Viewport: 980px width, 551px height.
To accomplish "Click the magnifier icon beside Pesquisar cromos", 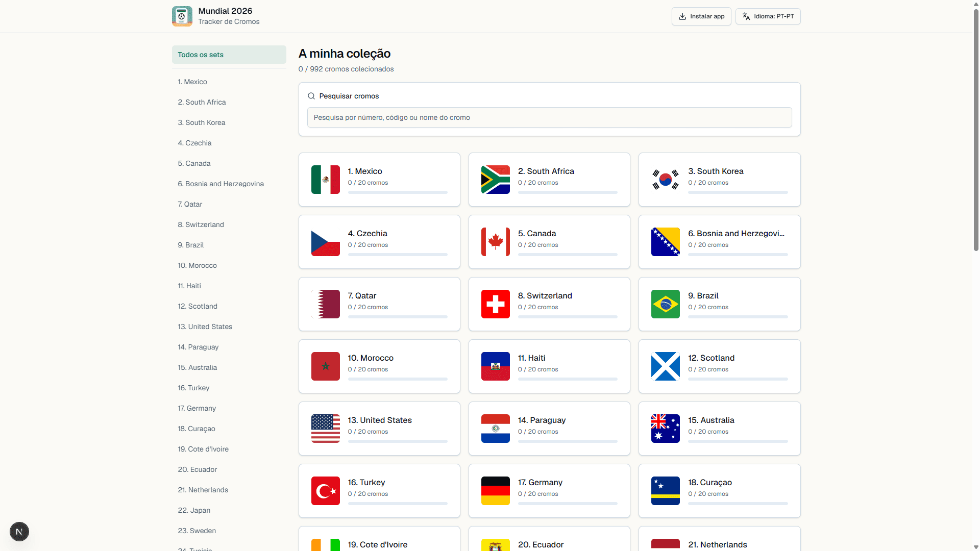I will tap(311, 96).
